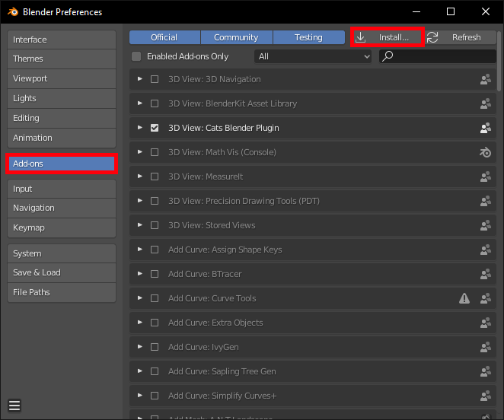Enable MeasureIt add-on checkbox
The height and width of the screenshot is (420, 504).
click(155, 177)
